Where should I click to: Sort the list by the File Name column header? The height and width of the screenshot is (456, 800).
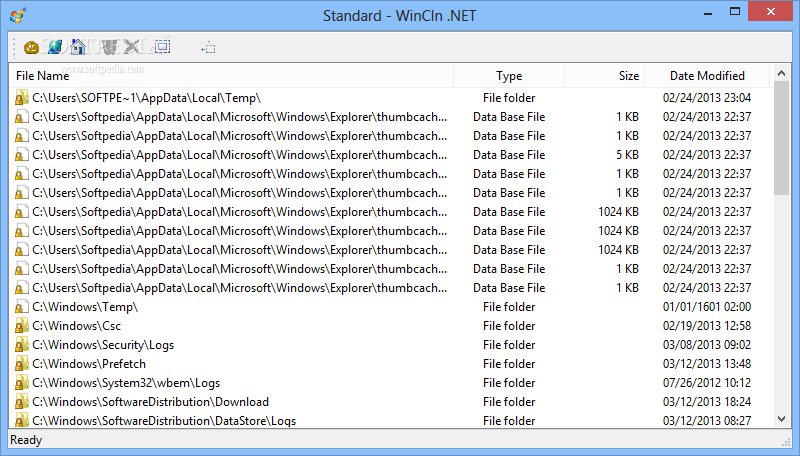pyautogui.click(x=231, y=75)
